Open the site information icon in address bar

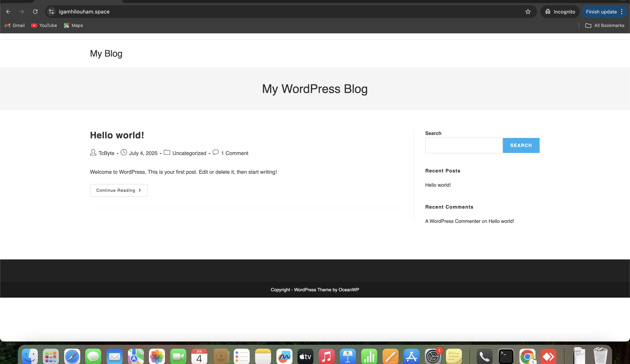(52, 11)
